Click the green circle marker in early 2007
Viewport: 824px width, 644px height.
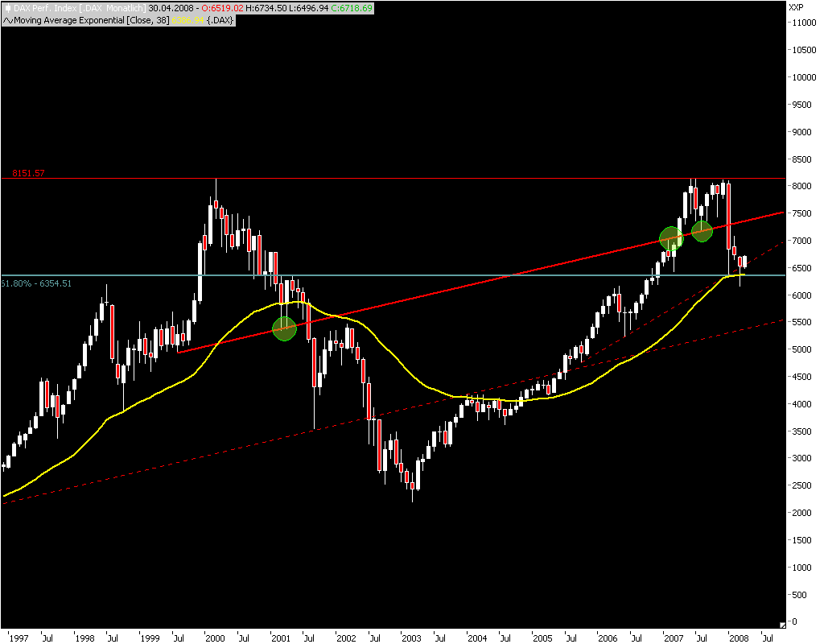coord(671,238)
